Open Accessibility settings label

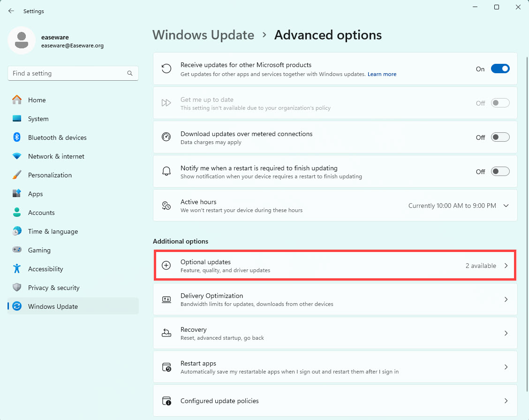click(45, 269)
